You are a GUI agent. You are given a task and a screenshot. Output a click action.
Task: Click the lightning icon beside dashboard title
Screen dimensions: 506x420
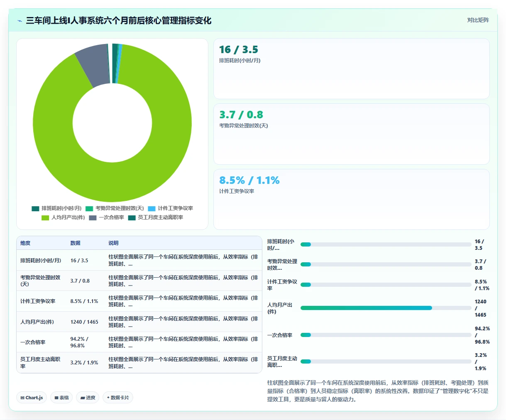(x=20, y=21)
